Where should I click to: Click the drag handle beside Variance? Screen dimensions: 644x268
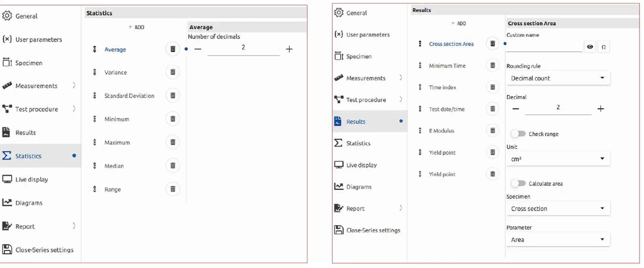(95, 72)
